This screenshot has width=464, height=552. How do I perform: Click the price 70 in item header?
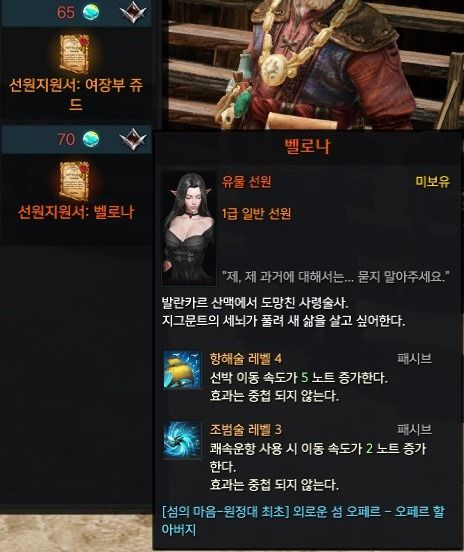(x=66, y=139)
